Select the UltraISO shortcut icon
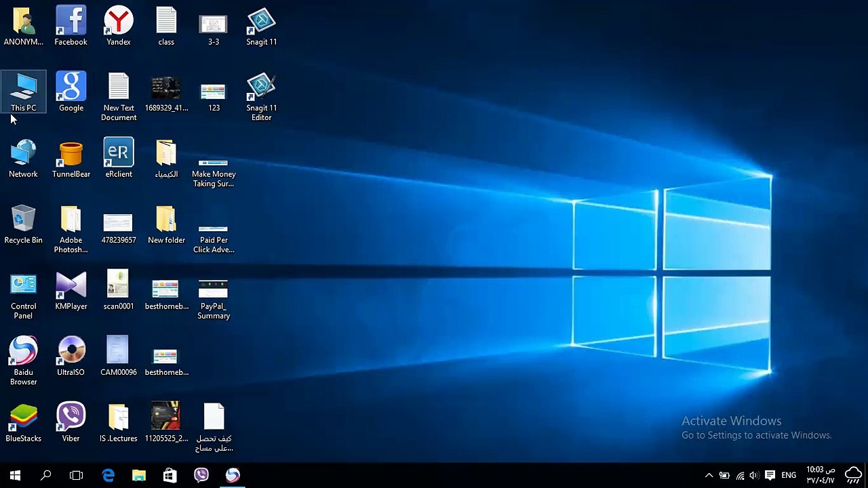The image size is (868, 488). point(71,357)
